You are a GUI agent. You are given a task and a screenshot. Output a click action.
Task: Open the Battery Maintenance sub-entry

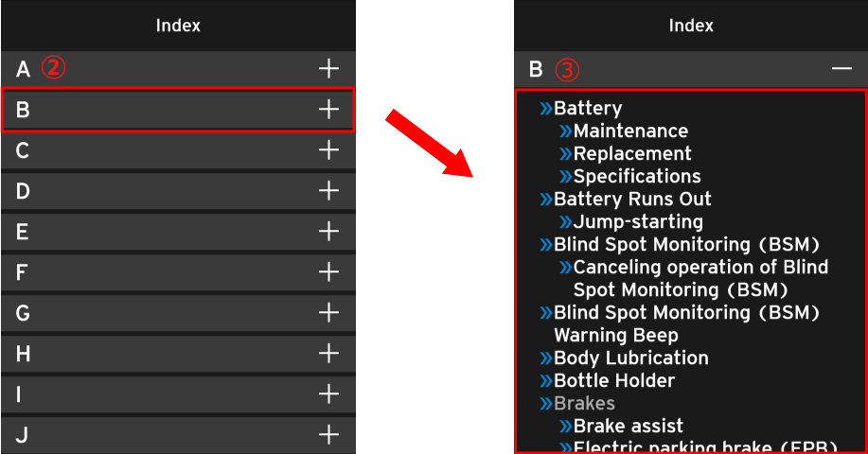629,131
